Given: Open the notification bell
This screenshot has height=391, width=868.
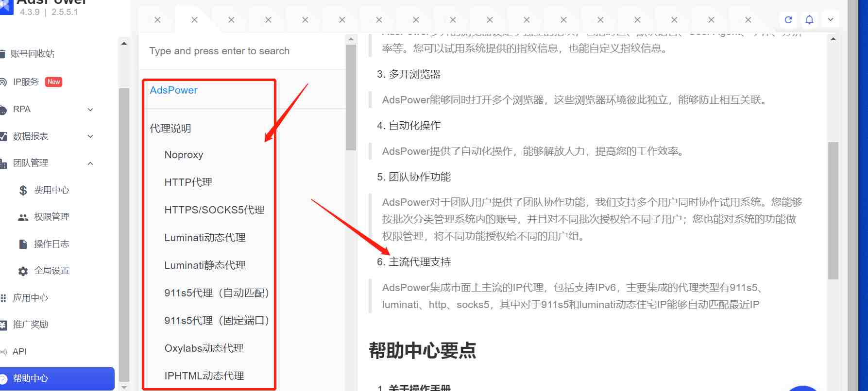Looking at the screenshot, I should [809, 20].
